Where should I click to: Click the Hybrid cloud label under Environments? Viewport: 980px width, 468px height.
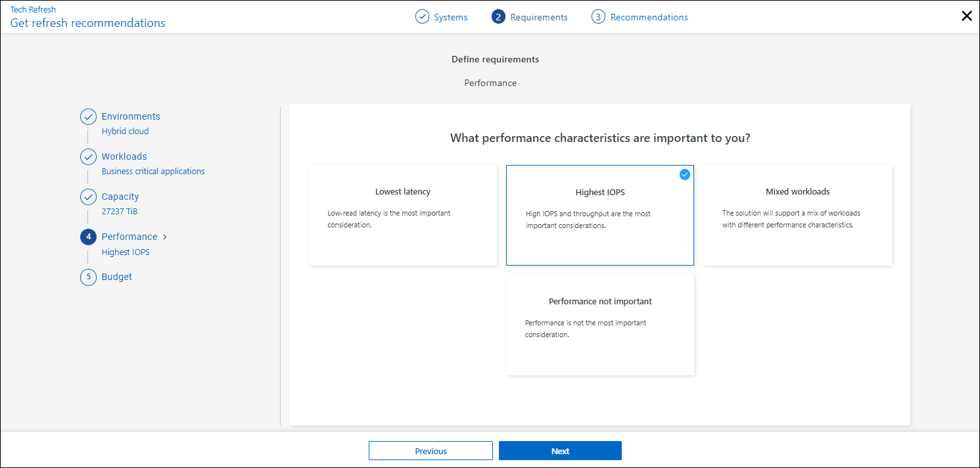[125, 131]
